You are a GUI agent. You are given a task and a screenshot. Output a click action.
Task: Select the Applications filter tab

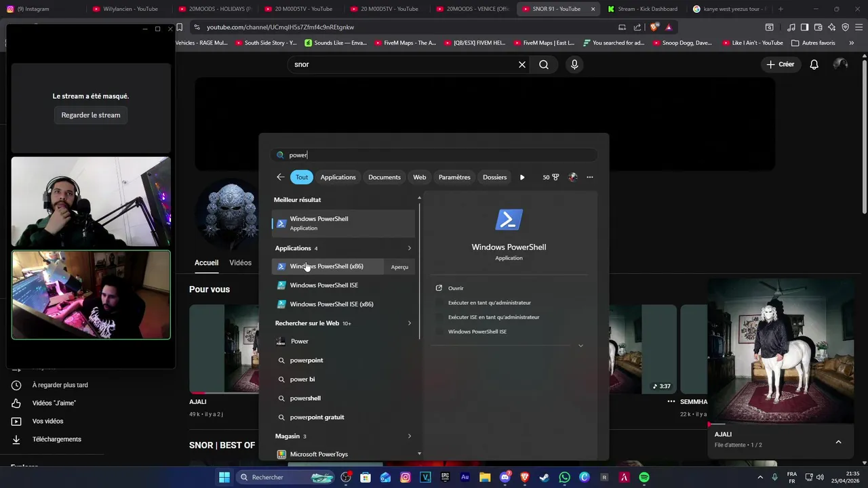(x=338, y=177)
